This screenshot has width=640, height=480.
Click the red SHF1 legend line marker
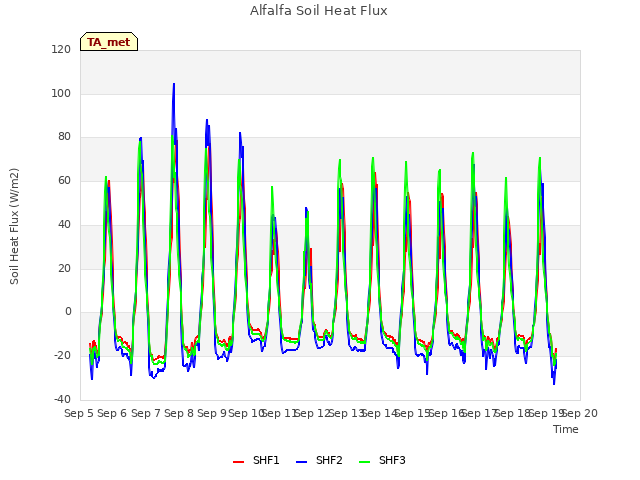click(238, 462)
